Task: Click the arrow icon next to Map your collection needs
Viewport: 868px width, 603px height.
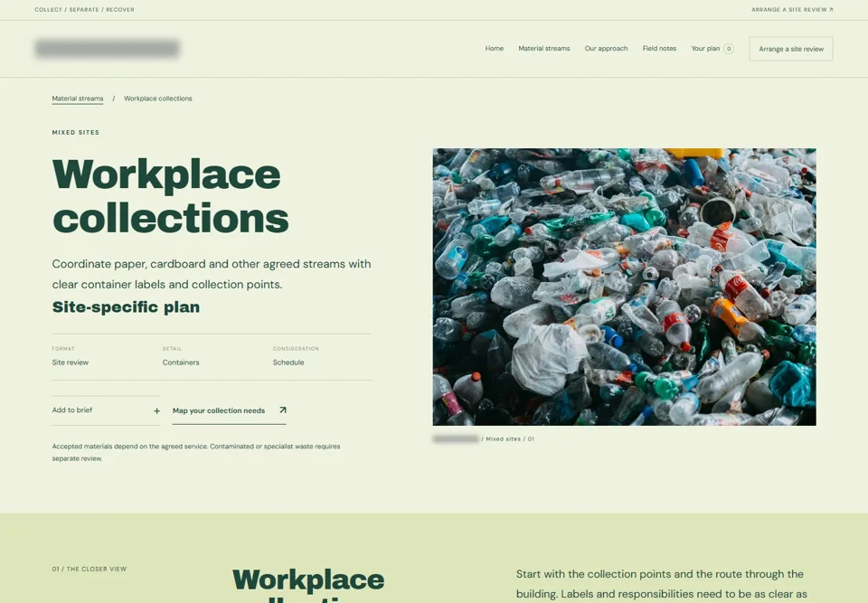Action: [x=282, y=410]
